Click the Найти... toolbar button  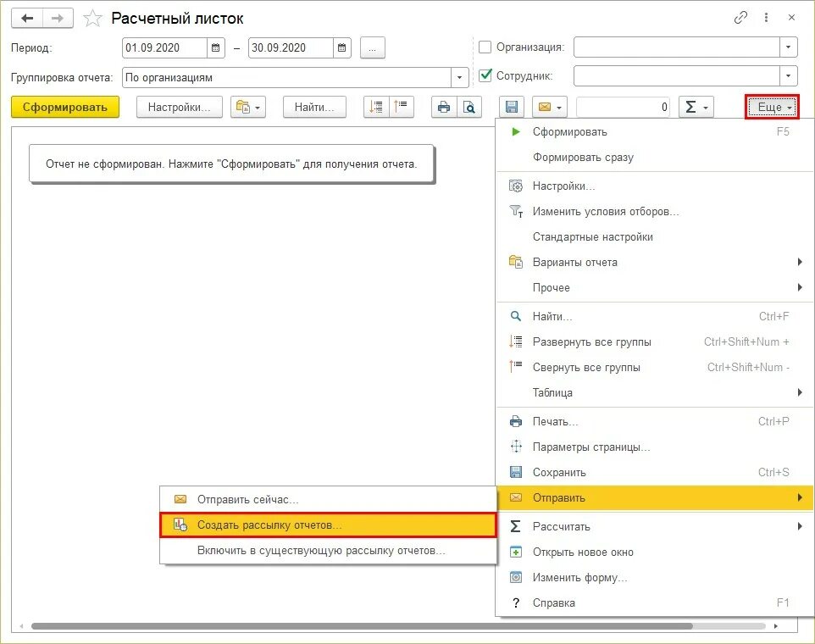tap(314, 107)
